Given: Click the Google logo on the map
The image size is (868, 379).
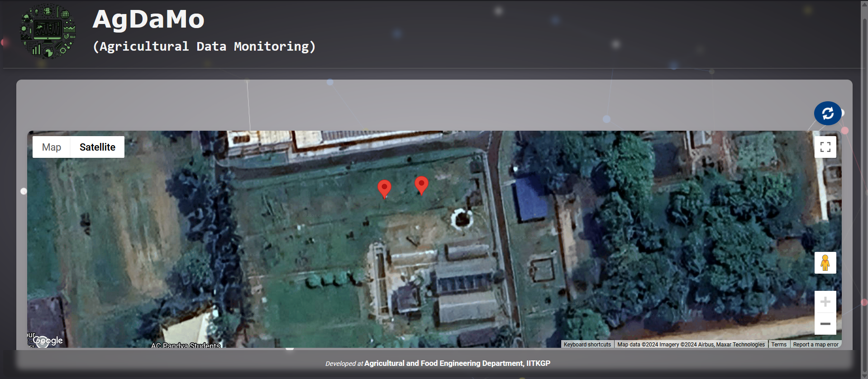Looking at the screenshot, I should point(48,341).
